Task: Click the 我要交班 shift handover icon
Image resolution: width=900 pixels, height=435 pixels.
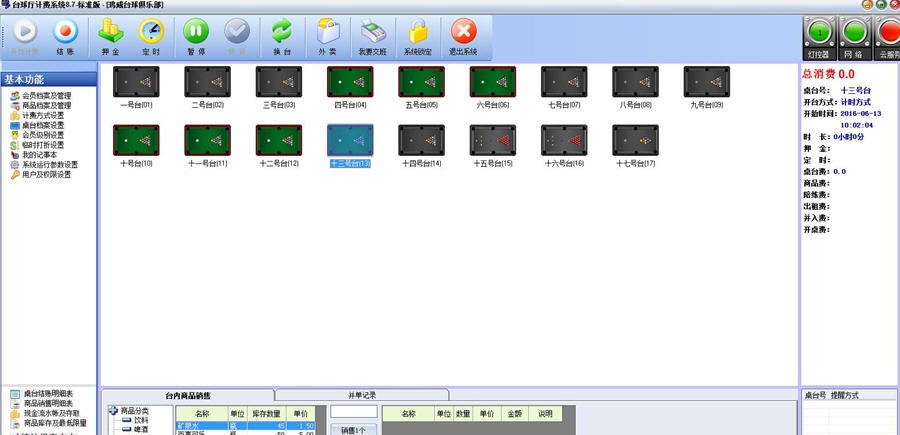Action: [374, 36]
